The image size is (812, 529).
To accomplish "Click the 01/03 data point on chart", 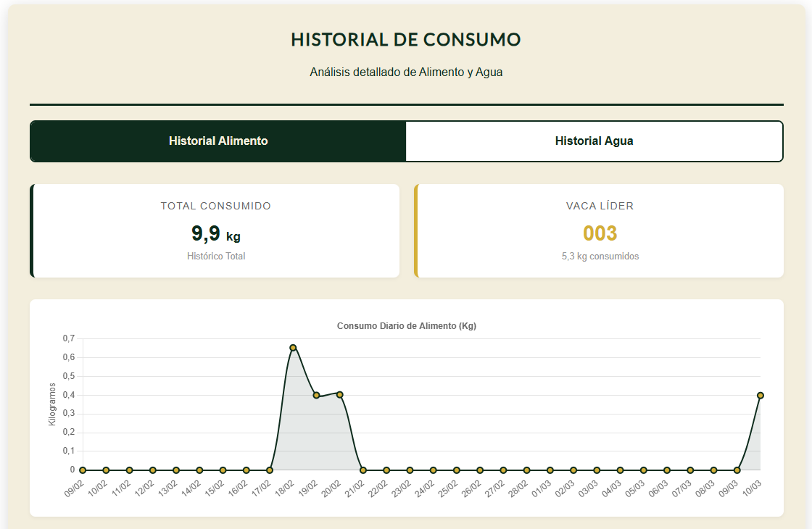I will point(550,470).
